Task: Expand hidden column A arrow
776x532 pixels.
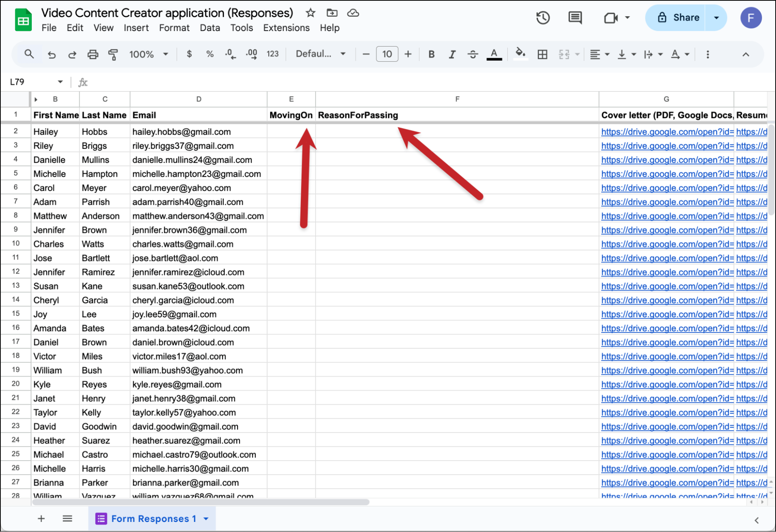Action: click(x=36, y=99)
